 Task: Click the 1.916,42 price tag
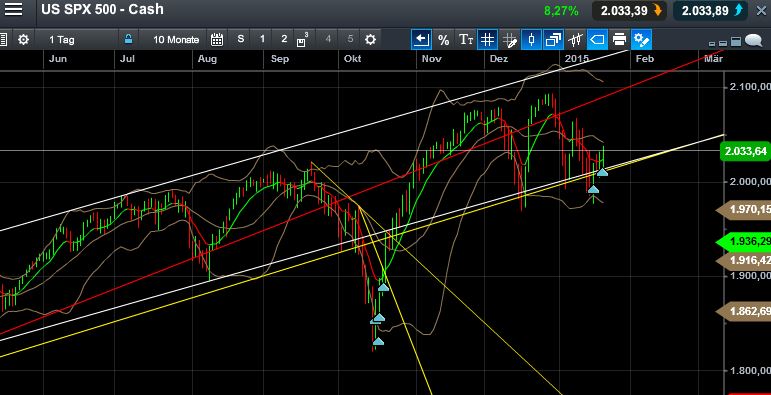click(x=743, y=260)
